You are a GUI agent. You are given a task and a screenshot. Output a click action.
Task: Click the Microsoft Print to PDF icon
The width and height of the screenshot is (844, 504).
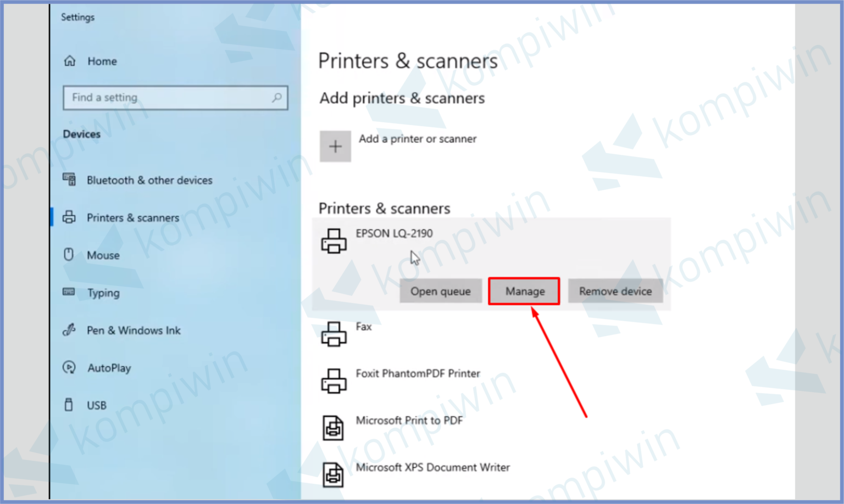(x=334, y=427)
